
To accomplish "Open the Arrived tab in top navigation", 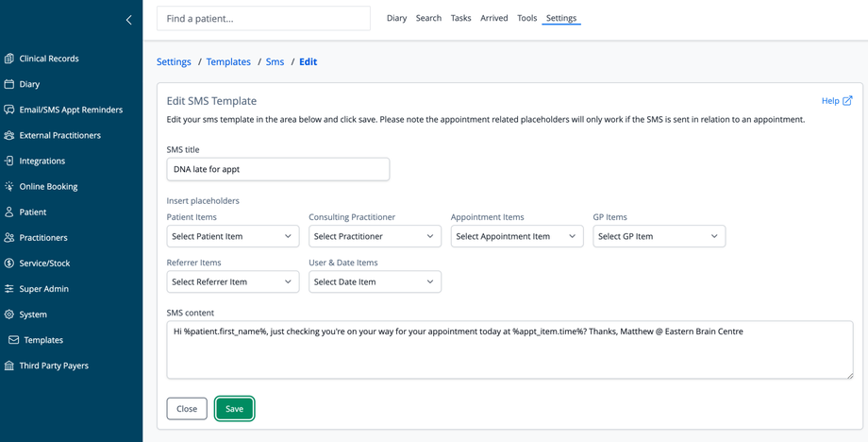I will tap(493, 18).
